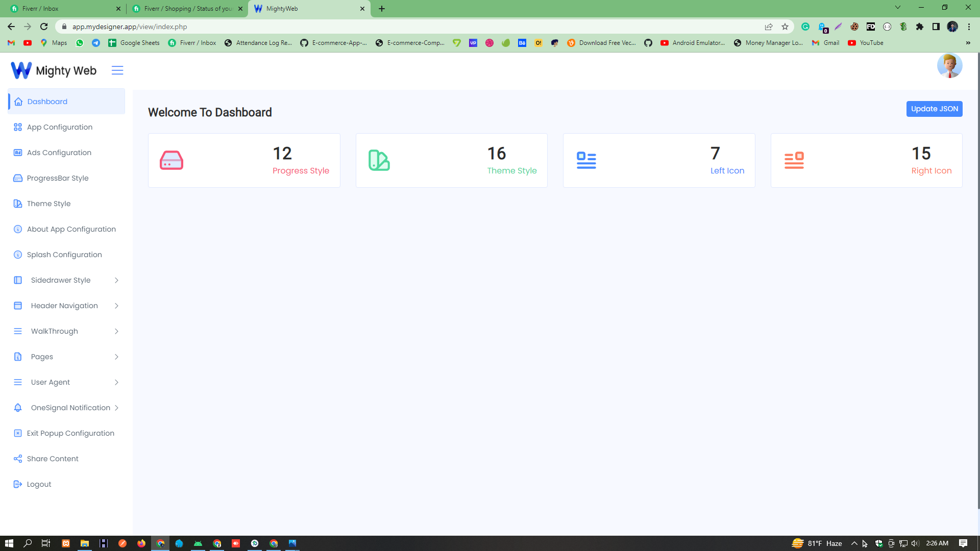Click the Share Content icon in sidebar
The width and height of the screenshot is (980, 551).
click(x=18, y=459)
